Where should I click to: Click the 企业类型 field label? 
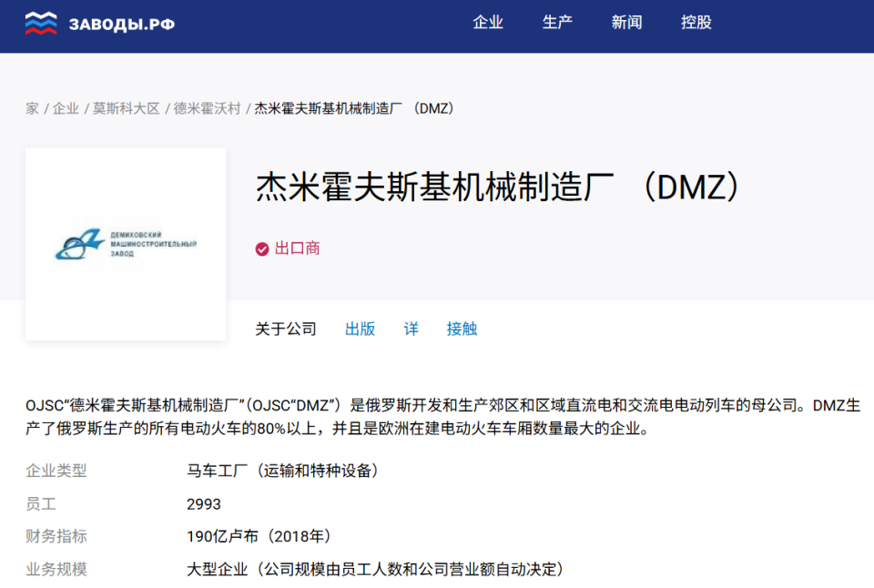tap(56, 471)
